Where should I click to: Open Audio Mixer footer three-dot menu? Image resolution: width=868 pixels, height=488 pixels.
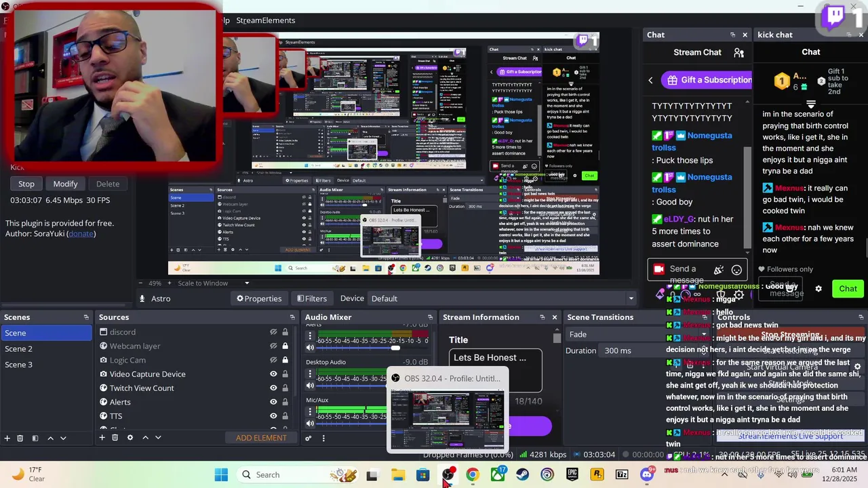323,438
